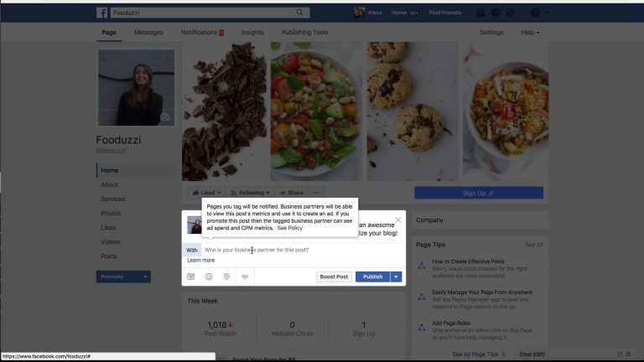The height and width of the screenshot is (362, 644).
Task: Open the Help dropdown menu
Action: tap(530, 32)
